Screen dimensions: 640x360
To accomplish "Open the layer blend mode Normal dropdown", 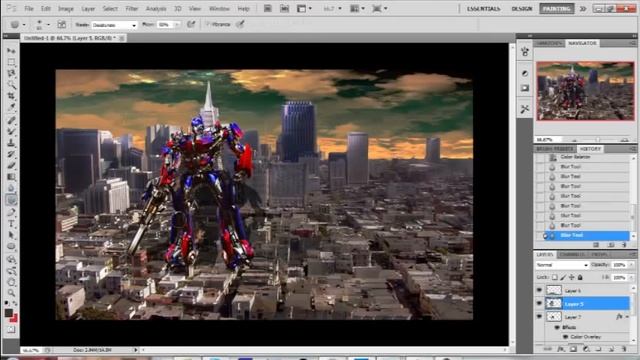I will (x=562, y=265).
